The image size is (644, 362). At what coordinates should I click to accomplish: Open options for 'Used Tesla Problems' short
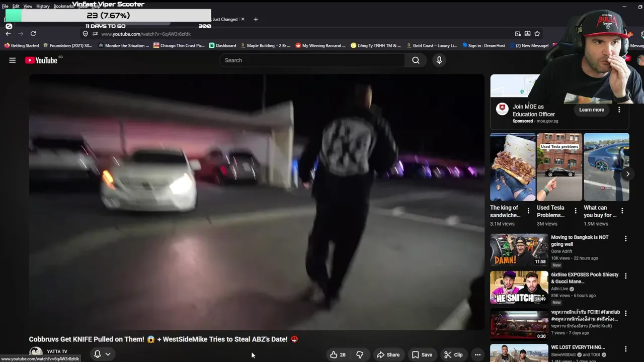tap(575, 211)
